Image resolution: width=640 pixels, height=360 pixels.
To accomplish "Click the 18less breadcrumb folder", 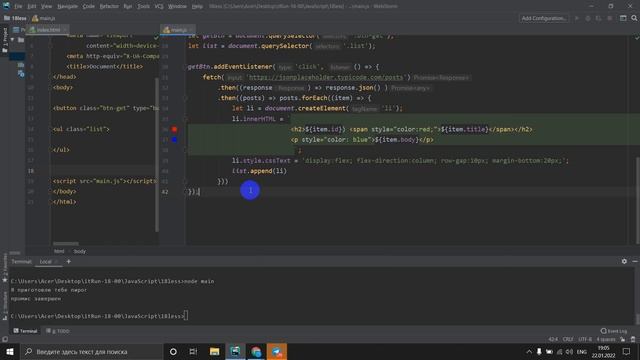I will [16, 18].
